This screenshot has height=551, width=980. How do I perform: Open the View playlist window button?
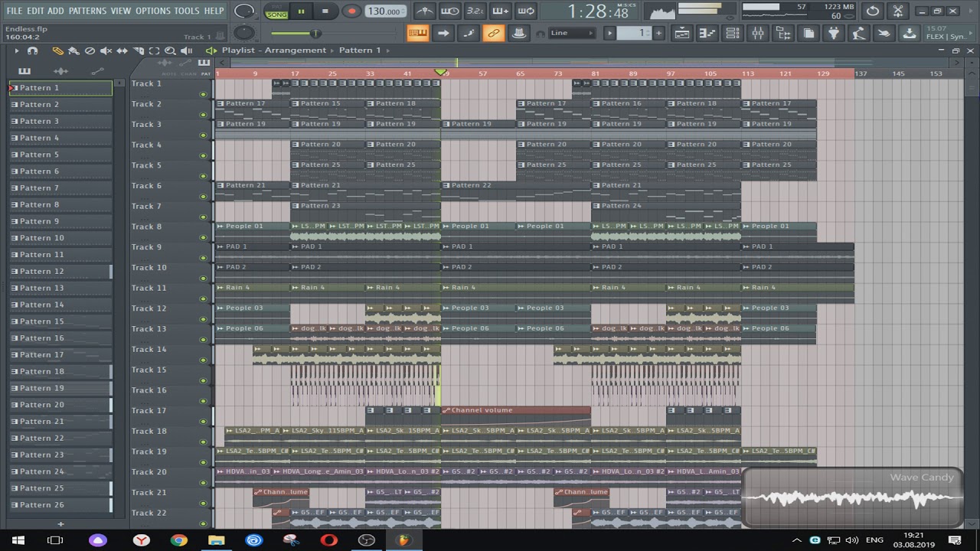point(681,33)
